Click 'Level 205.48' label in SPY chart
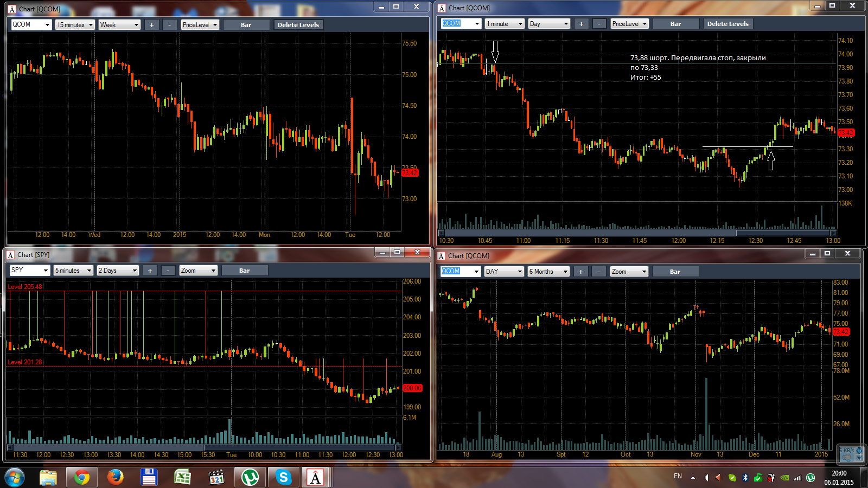 click(x=24, y=287)
